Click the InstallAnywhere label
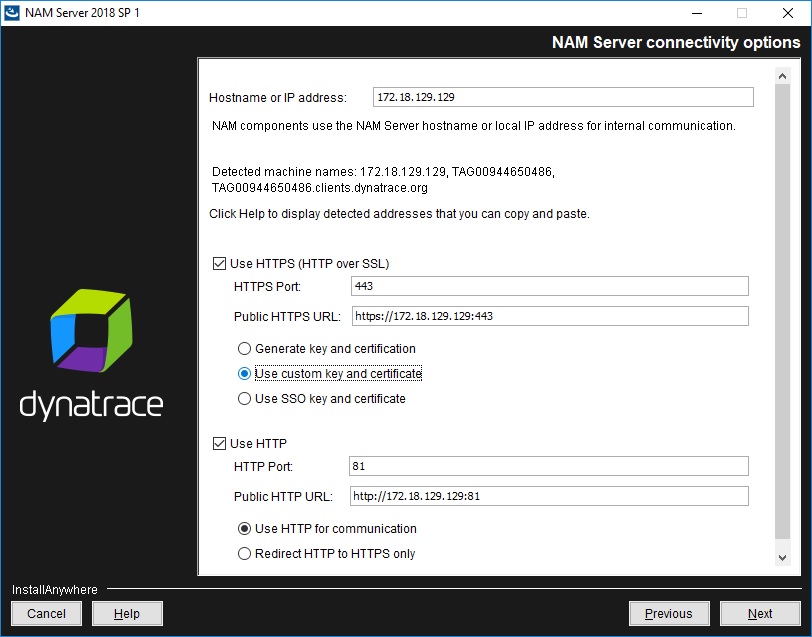812x637 pixels. tap(54, 590)
